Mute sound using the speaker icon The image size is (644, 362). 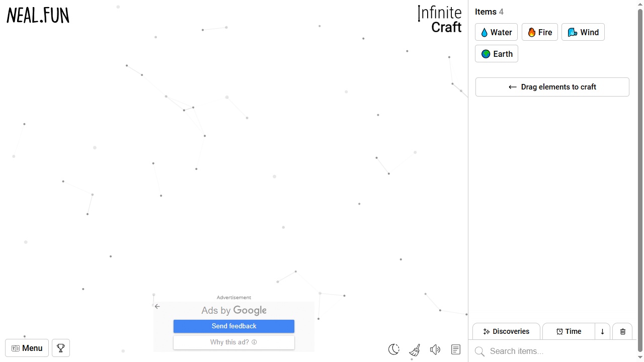point(435,349)
